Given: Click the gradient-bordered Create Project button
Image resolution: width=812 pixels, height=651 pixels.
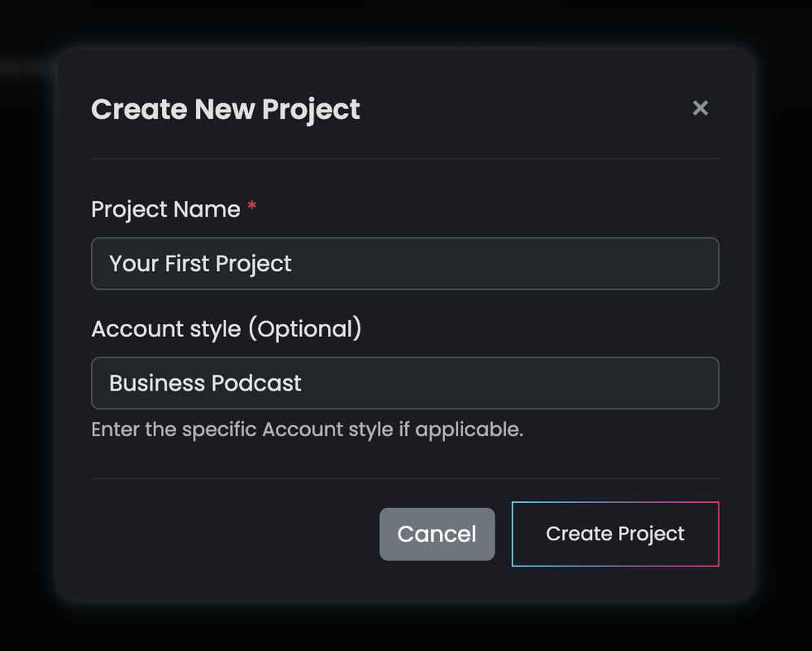Looking at the screenshot, I should point(615,534).
